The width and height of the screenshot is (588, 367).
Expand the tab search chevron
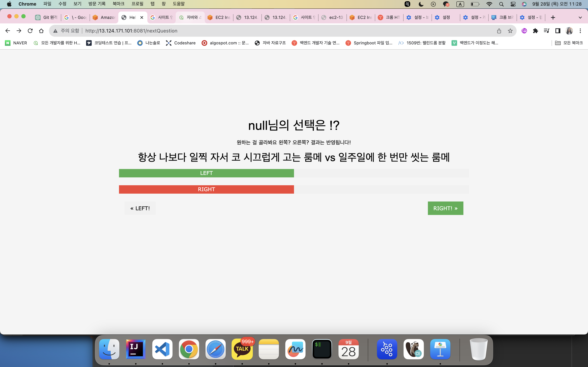coord(580,17)
